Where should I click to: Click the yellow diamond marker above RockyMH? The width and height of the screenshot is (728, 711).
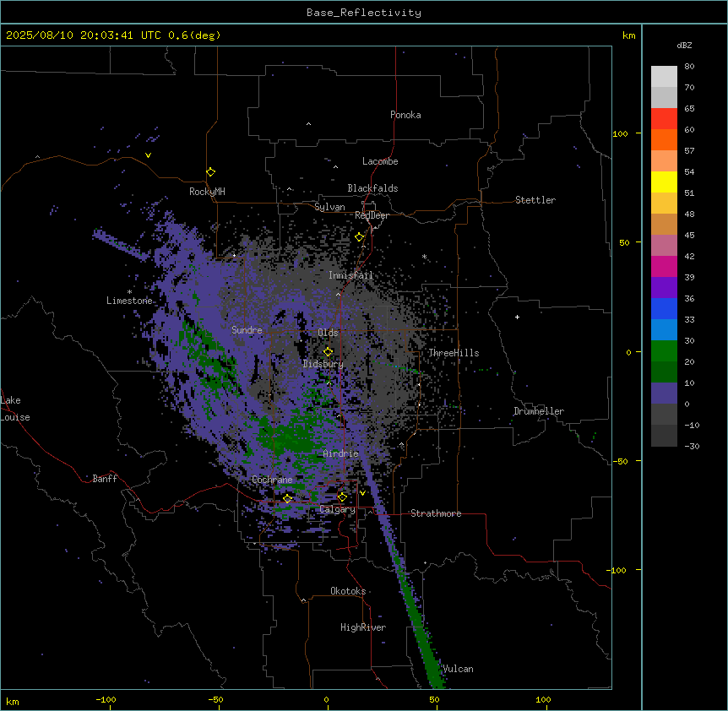[210, 172]
